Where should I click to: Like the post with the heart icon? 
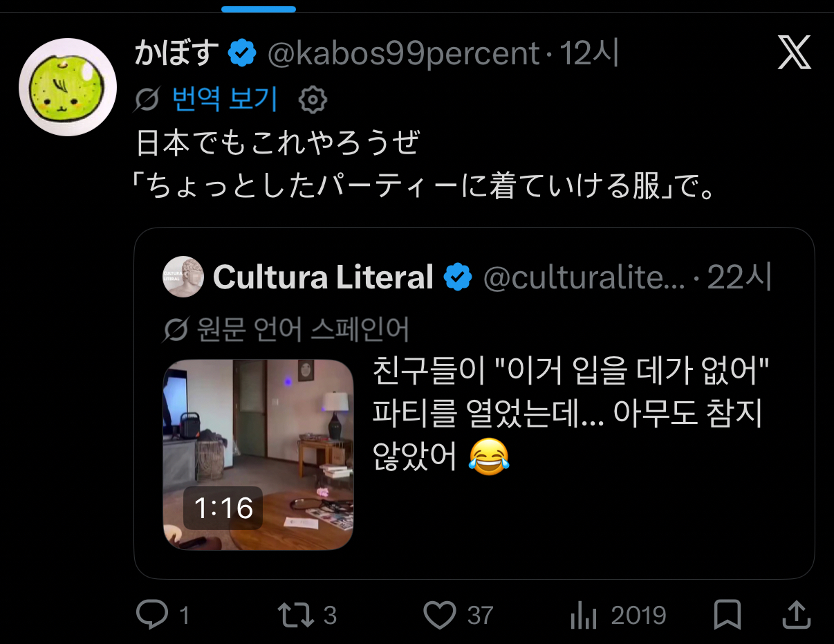(440, 615)
